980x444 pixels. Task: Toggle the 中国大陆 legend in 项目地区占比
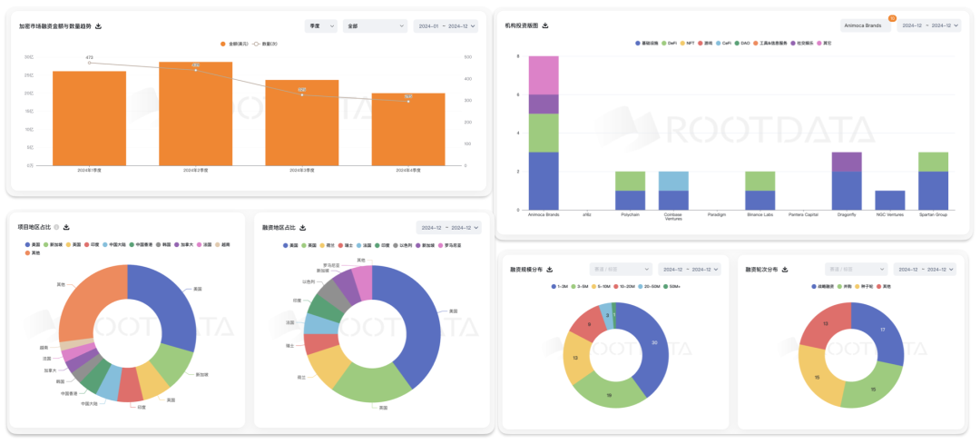tap(115, 244)
